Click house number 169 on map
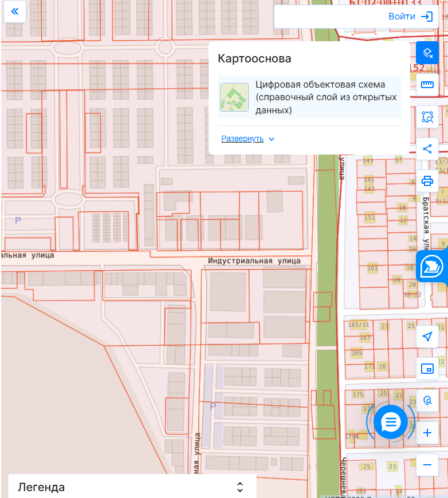 pos(356,353)
